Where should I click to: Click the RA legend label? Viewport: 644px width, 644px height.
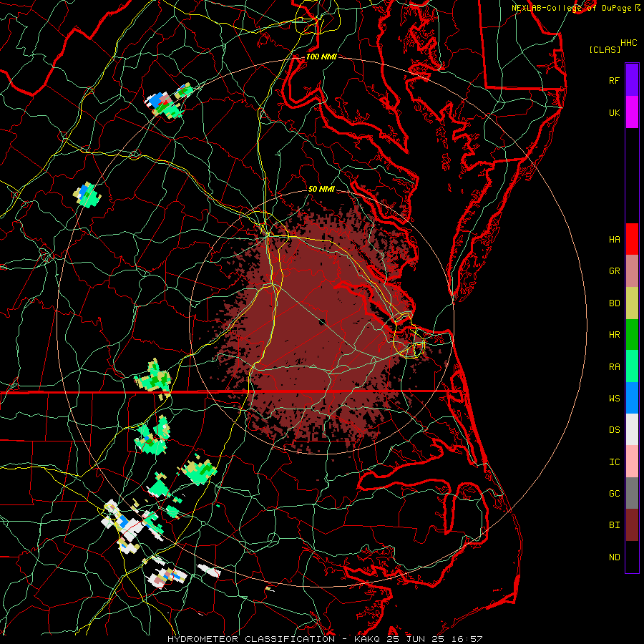(x=615, y=366)
